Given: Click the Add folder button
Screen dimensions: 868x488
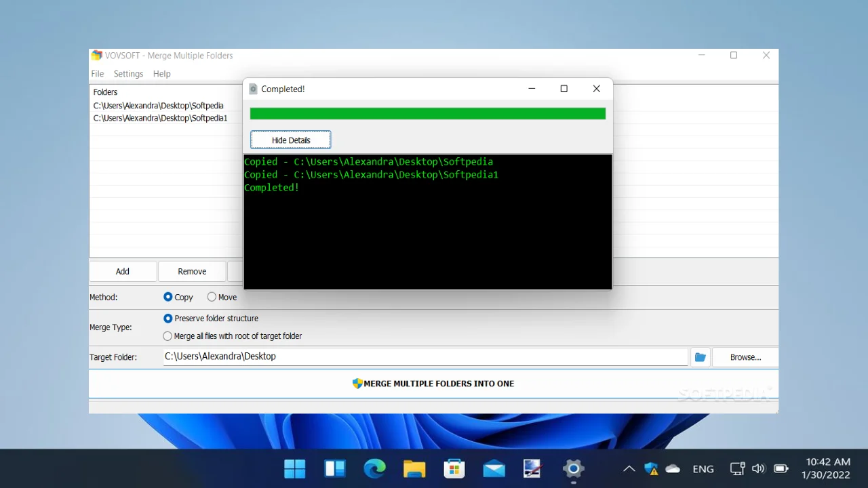Looking at the screenshot, I should 123,271.
